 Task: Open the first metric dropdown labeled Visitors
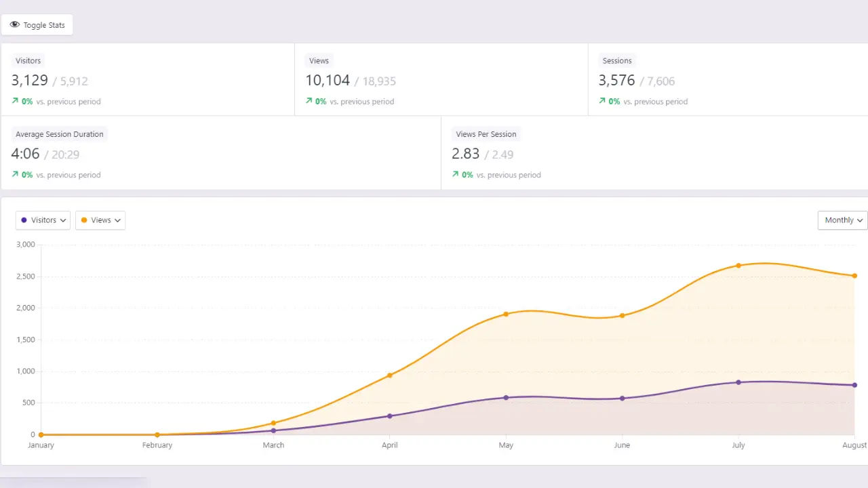[x=43, y=220]
